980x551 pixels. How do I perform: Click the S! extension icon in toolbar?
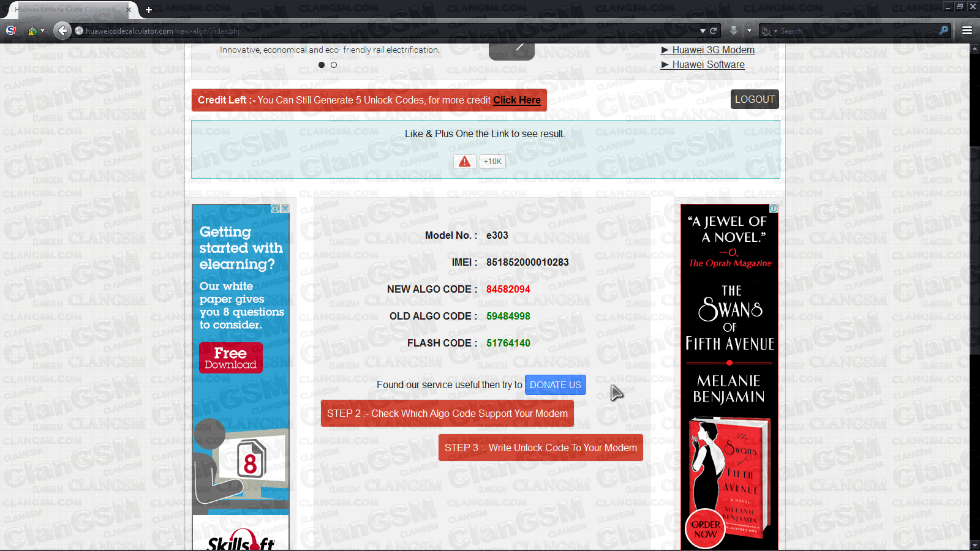pyautogui.click(x=11, y=31)
